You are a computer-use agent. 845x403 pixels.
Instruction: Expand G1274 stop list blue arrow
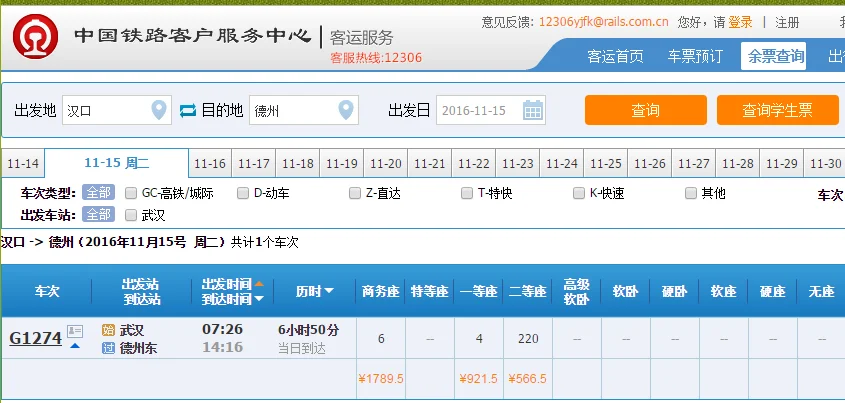pyautogui.click(x=75, y=345)
